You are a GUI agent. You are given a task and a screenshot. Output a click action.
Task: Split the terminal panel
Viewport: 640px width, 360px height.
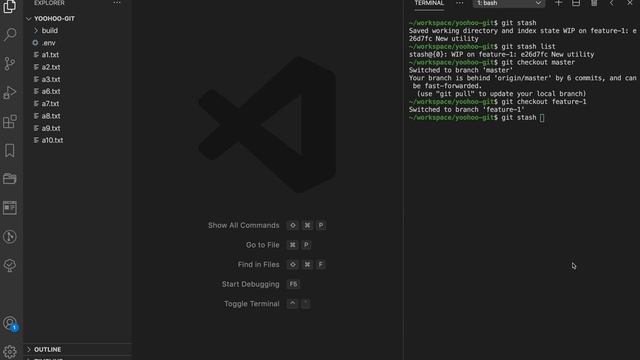(576, 3)
